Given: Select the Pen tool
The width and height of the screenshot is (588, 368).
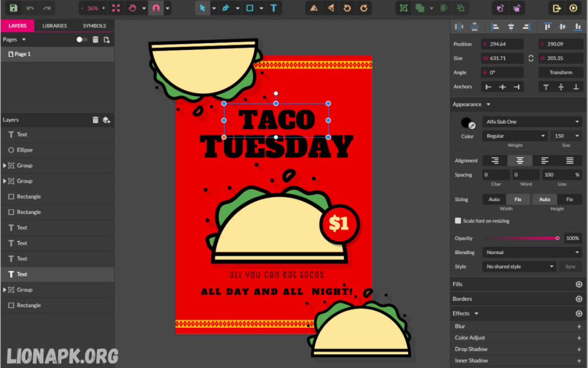Looking at the screenshot, I should pos(226,8).
